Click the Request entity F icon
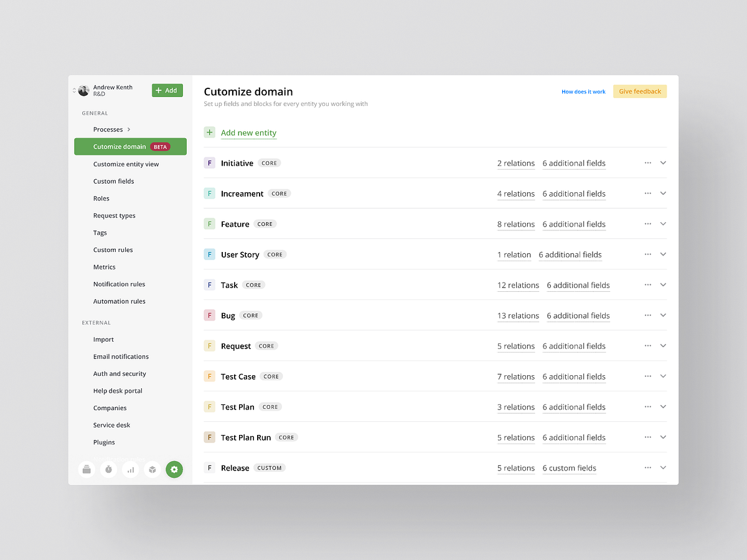This screenshot has height=560, width=747. click(x=209, y=346)
